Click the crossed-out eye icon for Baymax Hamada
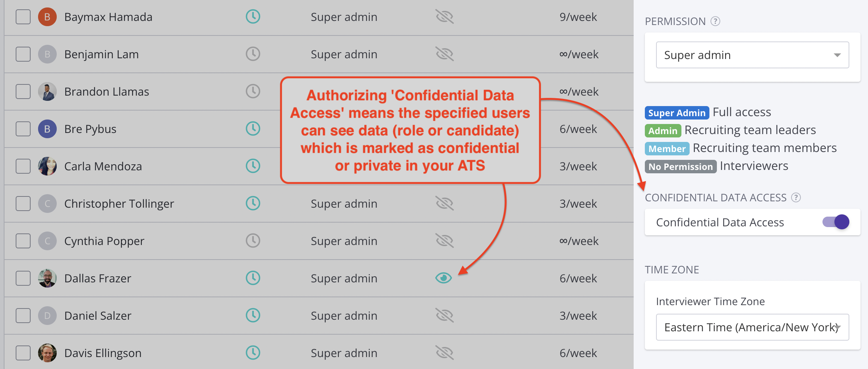Image resolution: width=868 pixels, height=369 pixels. (444, 17)
